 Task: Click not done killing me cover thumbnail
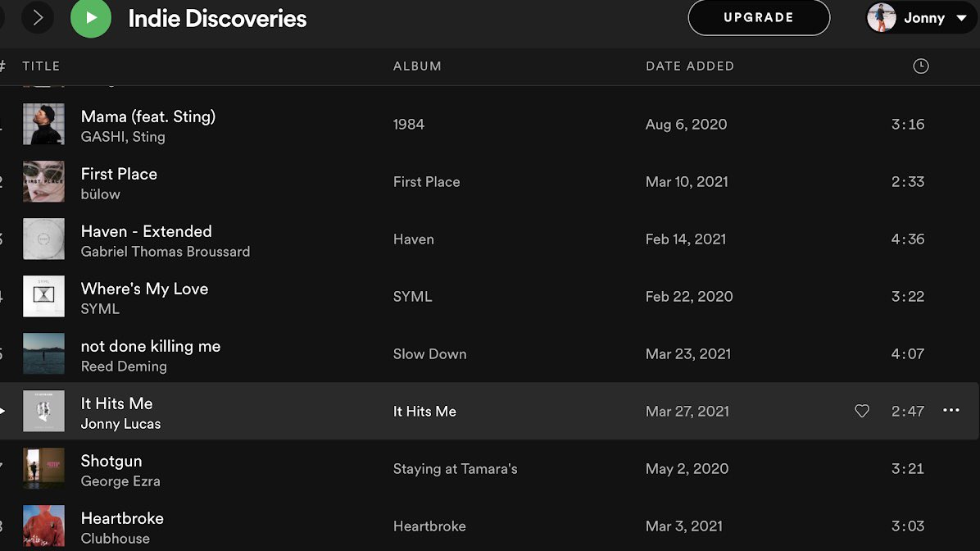pyautogui.click(x=43, y=353)
